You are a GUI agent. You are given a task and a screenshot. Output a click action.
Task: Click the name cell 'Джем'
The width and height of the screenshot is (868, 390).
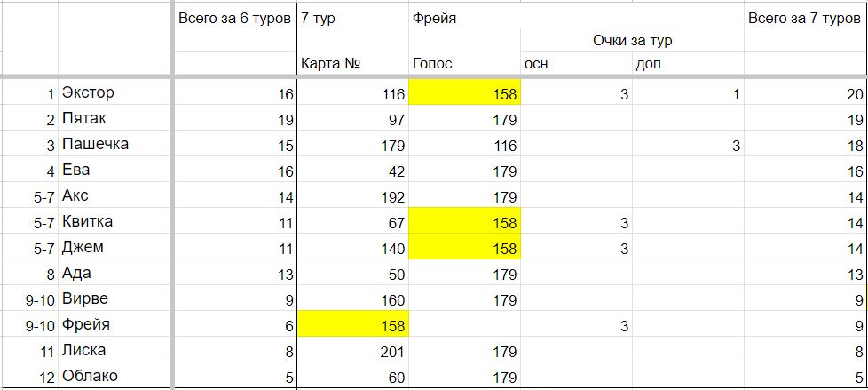[115, 247]
